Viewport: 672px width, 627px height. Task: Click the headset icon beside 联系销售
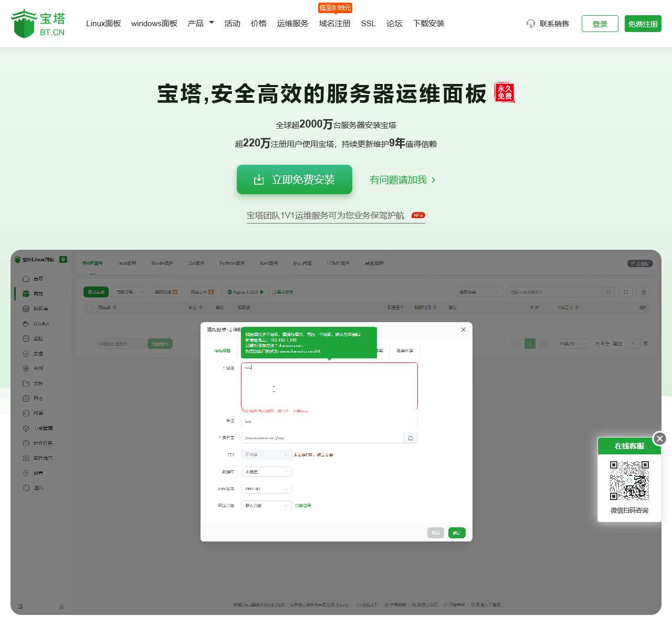click(531, 24)
